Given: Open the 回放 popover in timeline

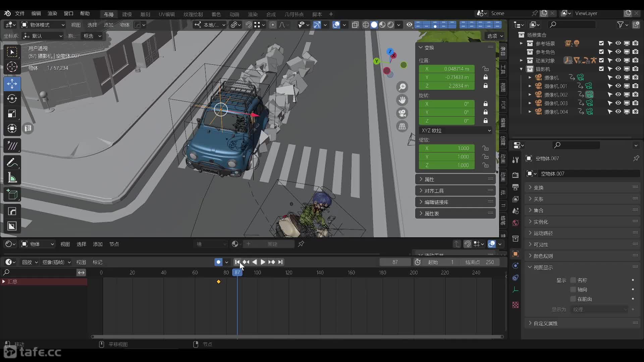Looking at the screenshot, I should pyautogui.click(x=30, y=262).
